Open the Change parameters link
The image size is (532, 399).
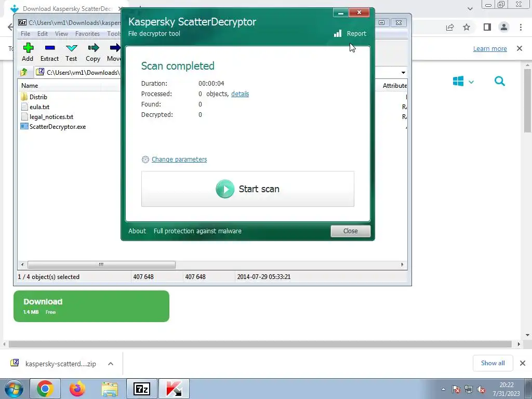pyautogui.click(x=179, y=159)
